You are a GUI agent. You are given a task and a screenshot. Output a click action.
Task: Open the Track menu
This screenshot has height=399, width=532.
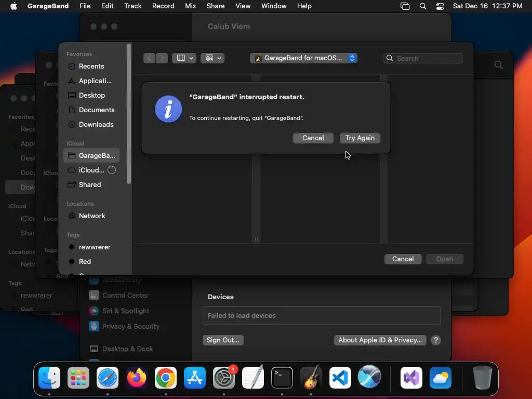point(132,6)
